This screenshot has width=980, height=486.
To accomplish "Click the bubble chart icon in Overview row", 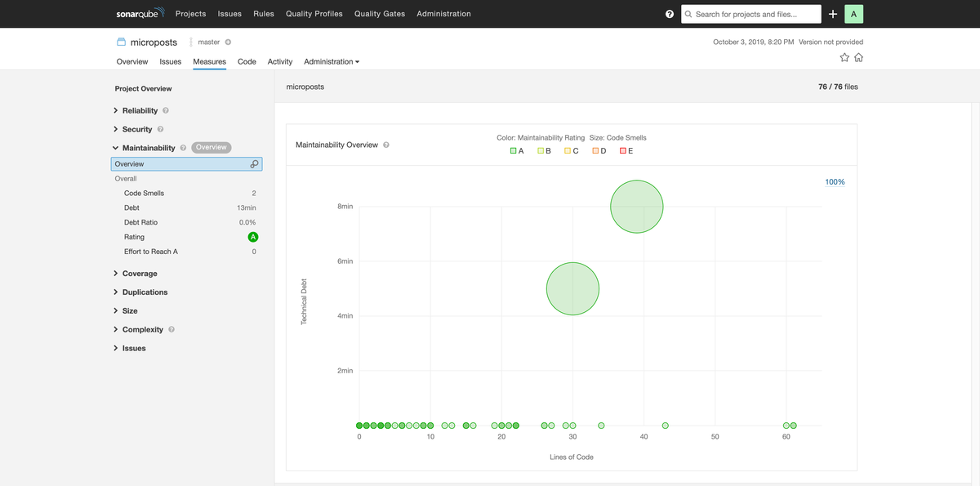I will pos(254,164).
